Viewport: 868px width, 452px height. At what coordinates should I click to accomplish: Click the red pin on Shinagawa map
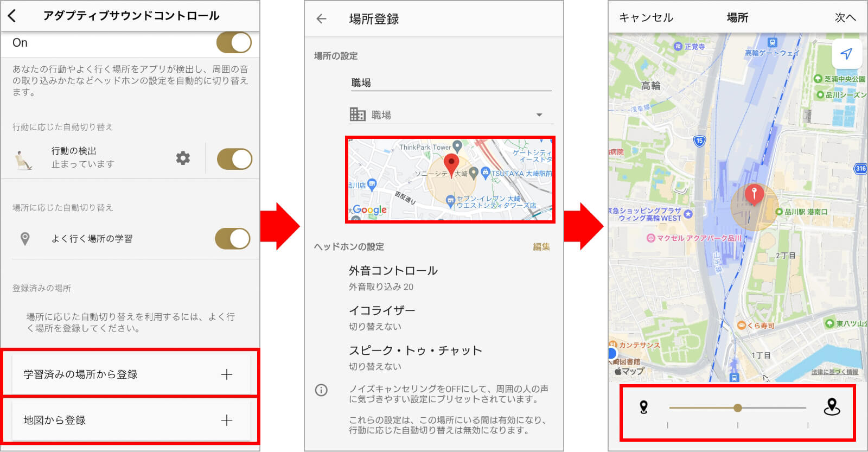tap(754, 193)
